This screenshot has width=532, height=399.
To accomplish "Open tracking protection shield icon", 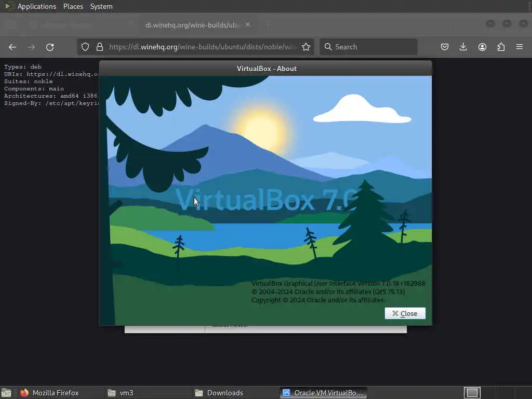I will (85, 47).
